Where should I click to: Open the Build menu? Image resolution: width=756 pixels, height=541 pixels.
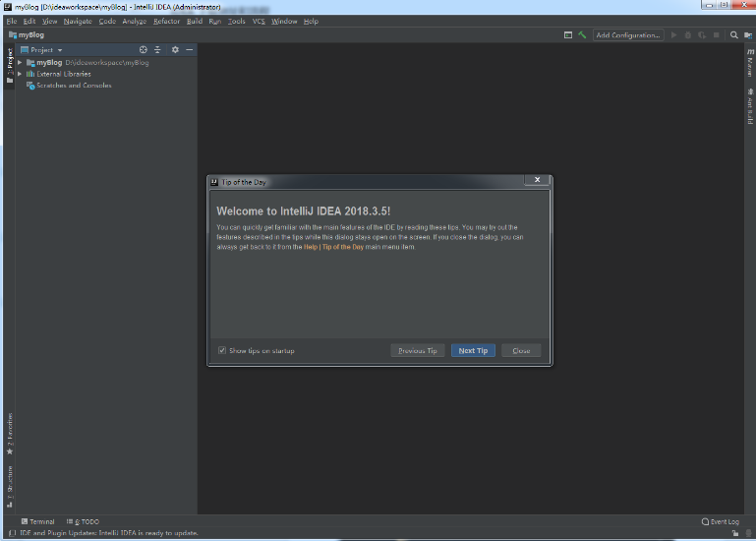coord(195,22)
